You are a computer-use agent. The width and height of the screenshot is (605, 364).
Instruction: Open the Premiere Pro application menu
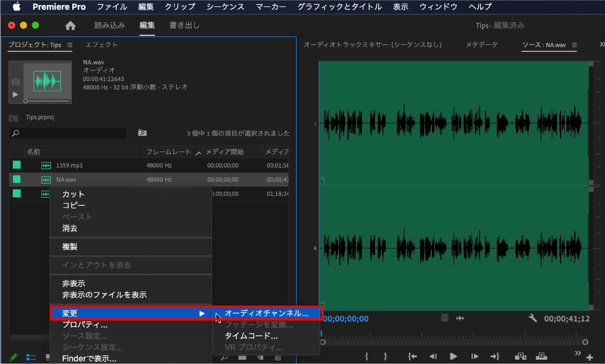pos(59,7)
